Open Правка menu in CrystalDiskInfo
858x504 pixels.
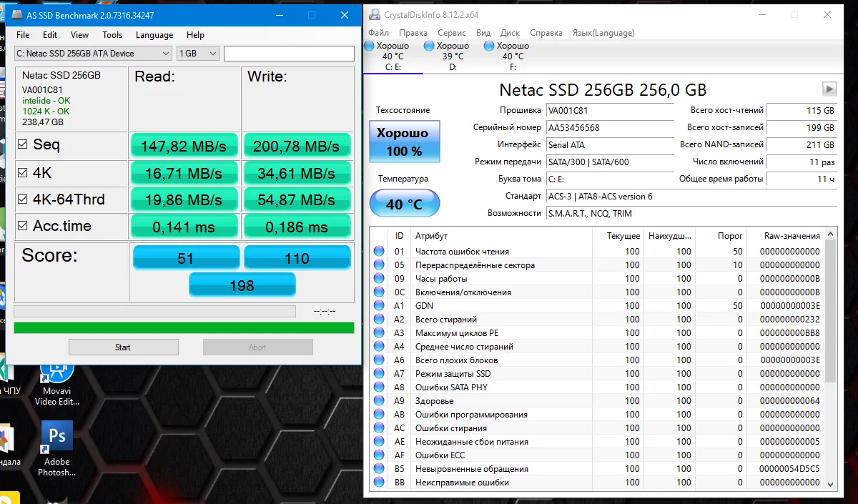tap(413, 33)
